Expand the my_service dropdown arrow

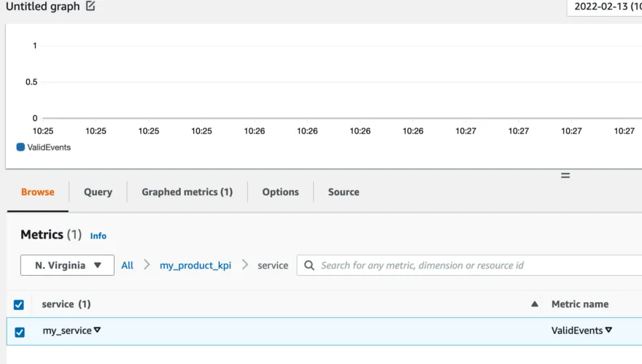97,330
